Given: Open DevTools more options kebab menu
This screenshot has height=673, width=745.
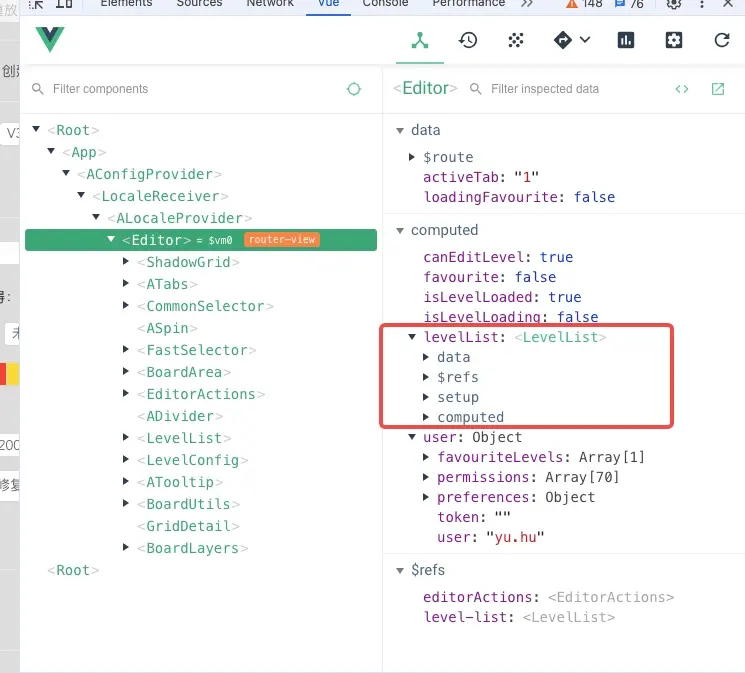Looking at the screenshot, I should pos(702,4).
